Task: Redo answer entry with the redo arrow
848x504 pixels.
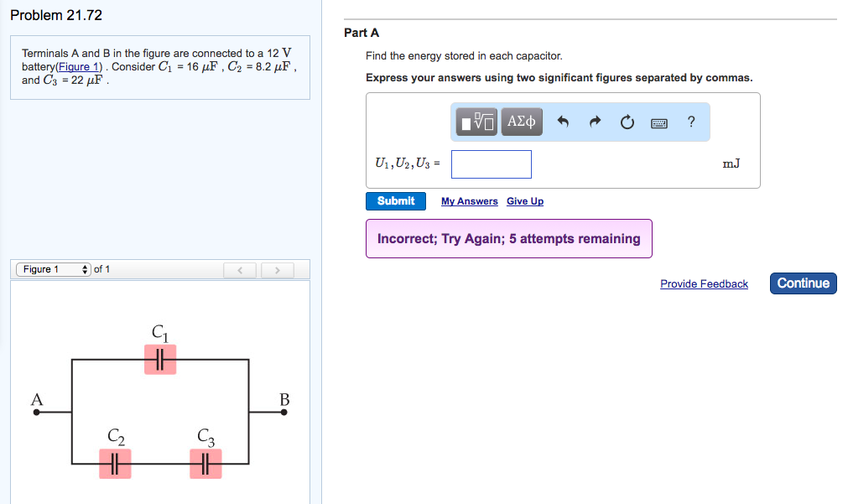Action: tap(594, 121)
